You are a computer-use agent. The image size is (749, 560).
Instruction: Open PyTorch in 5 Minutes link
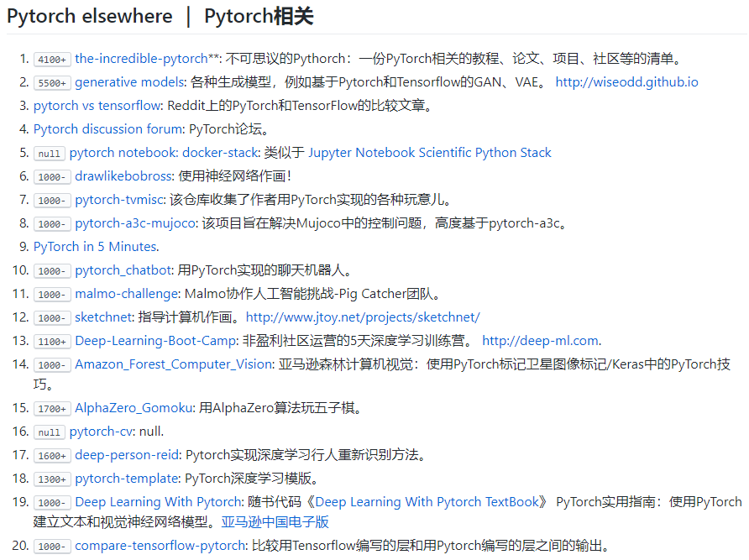tap(95, 247)
